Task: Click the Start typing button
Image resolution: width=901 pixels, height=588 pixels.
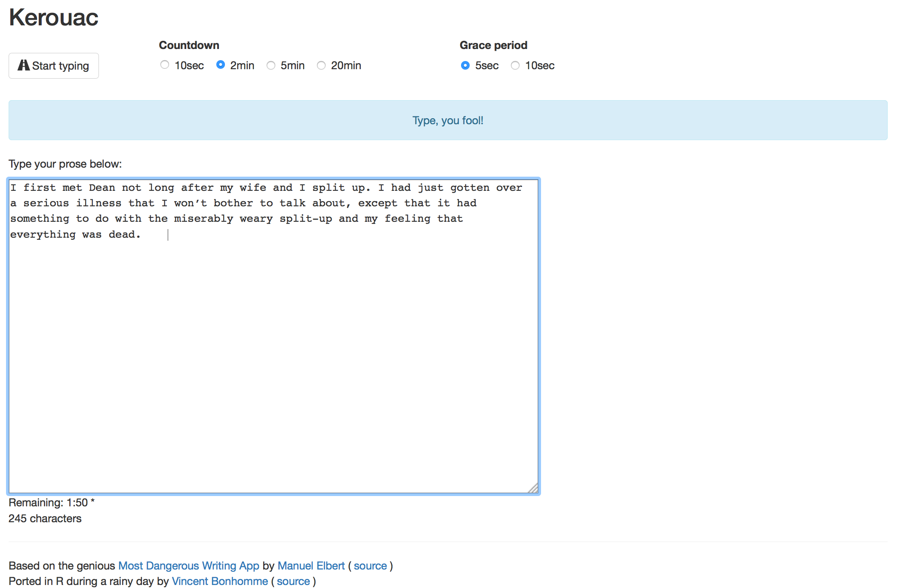Action: 54,66
